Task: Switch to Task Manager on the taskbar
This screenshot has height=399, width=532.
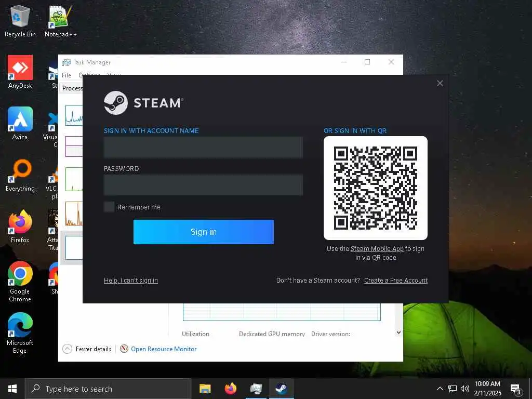Action: pyautogui.click(x=256, y=389)
